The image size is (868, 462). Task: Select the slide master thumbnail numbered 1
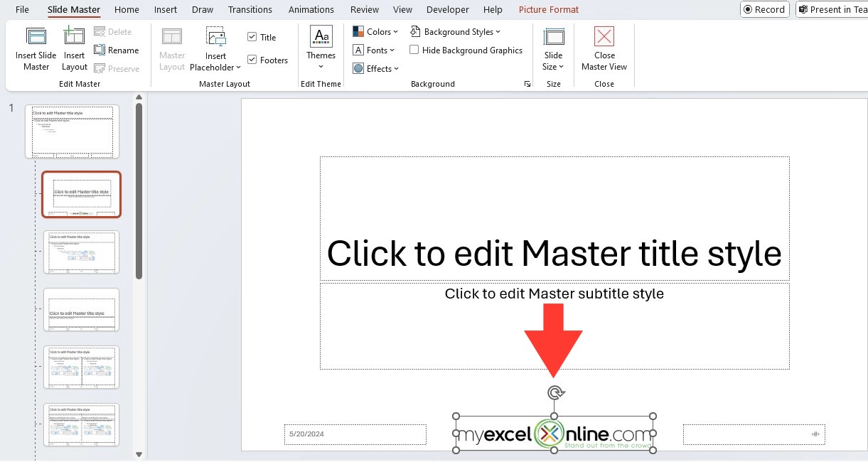73,131
